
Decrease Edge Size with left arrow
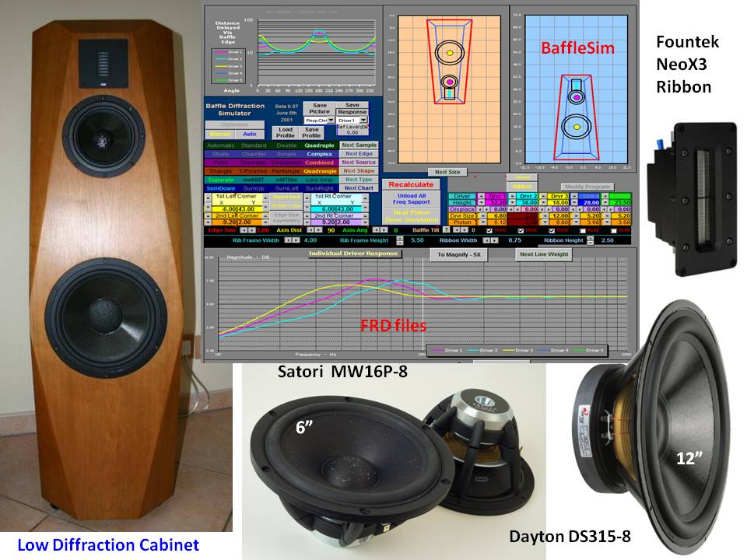pos(245,230)
